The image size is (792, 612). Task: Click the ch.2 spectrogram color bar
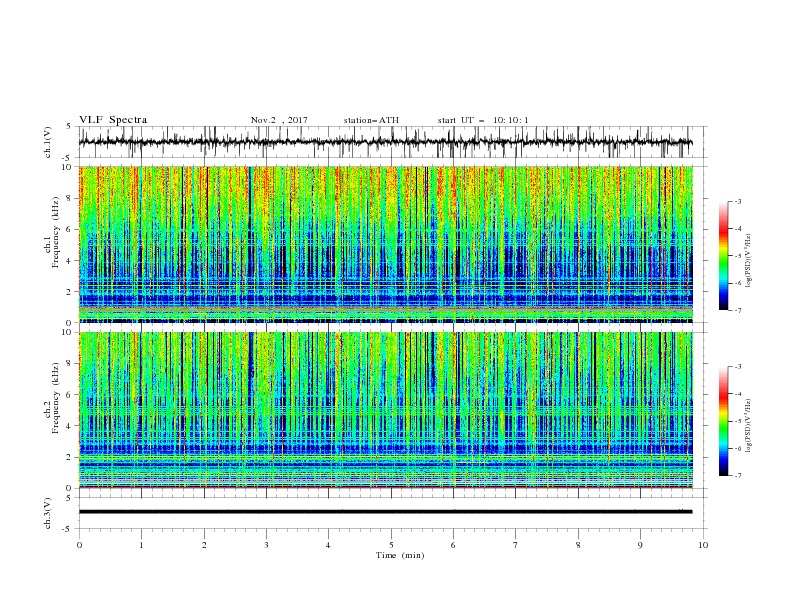(723, 421)
